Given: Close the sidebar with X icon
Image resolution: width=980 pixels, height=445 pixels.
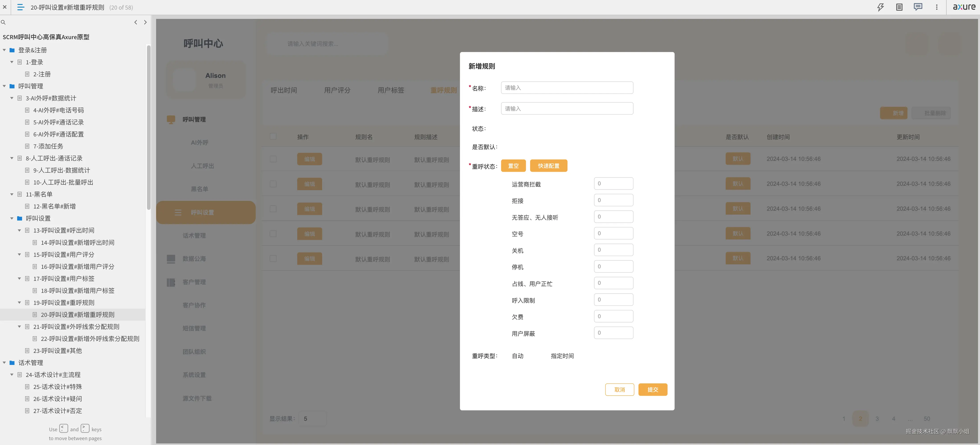Looking at the screenshot, I should coord(4,7).
